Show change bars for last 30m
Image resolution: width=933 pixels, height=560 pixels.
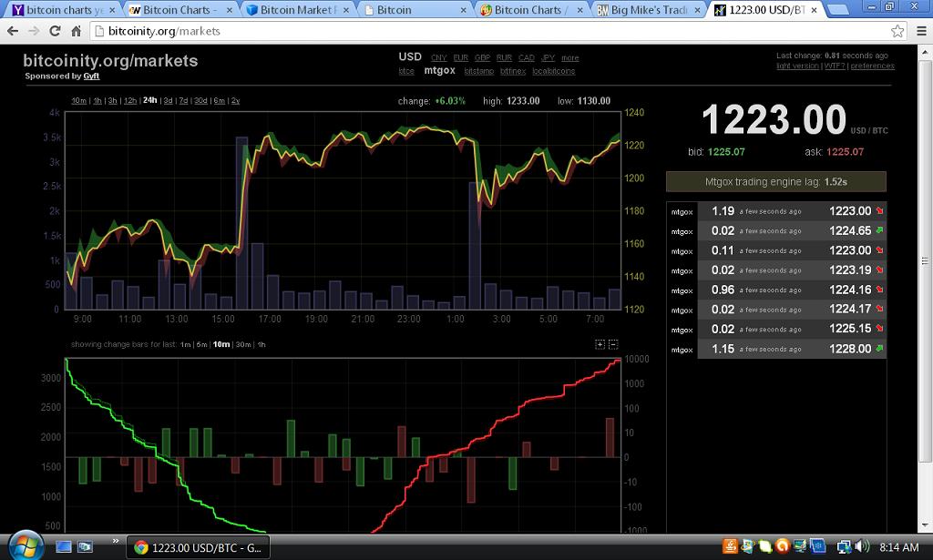click(x=242, y=345)
